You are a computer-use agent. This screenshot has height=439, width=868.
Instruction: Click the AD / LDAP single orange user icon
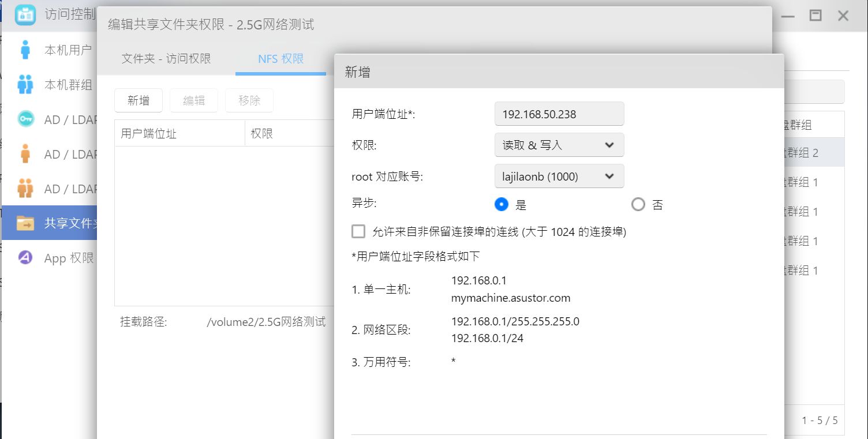25,154
